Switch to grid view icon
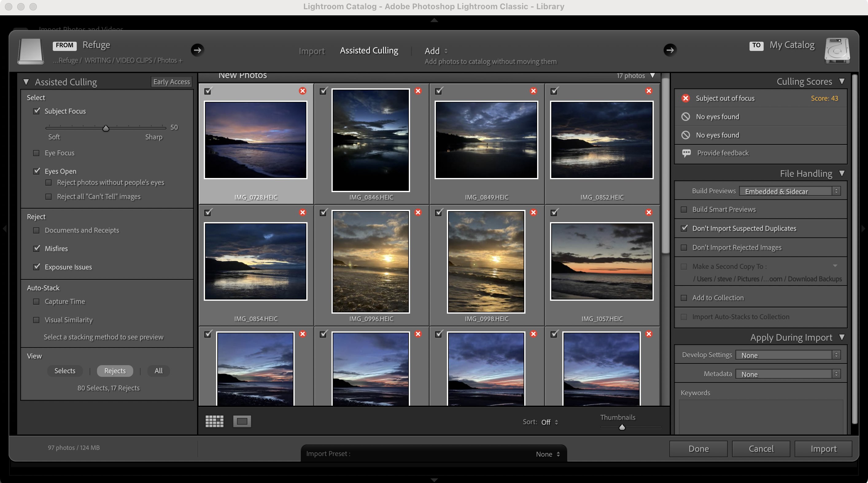Image resolution: width=868 pixels, height=483 pixels. (214, 421)
